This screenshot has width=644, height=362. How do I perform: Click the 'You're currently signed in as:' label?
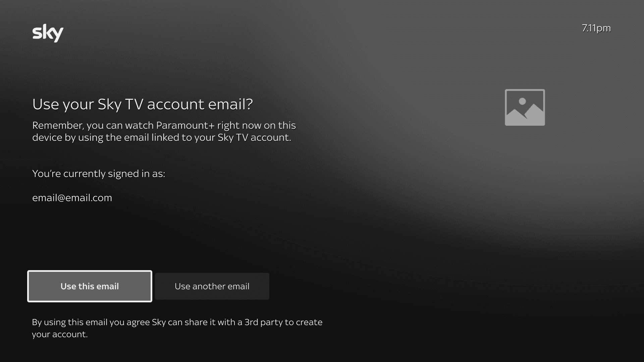coord(99,174)
